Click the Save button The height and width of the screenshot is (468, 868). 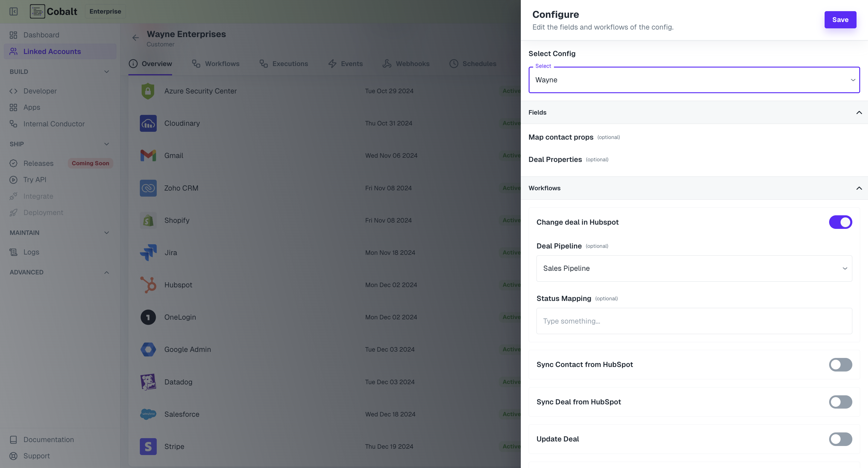tap(840, 20)
